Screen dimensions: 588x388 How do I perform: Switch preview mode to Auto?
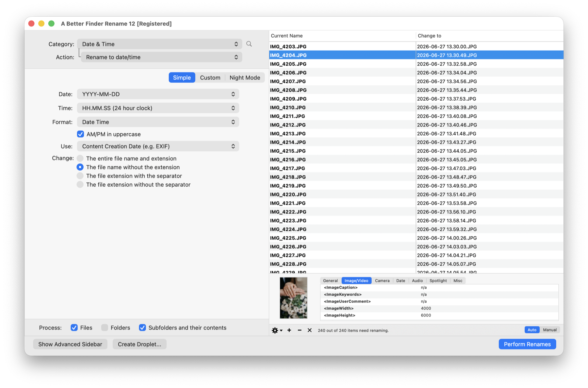[532, 330]
